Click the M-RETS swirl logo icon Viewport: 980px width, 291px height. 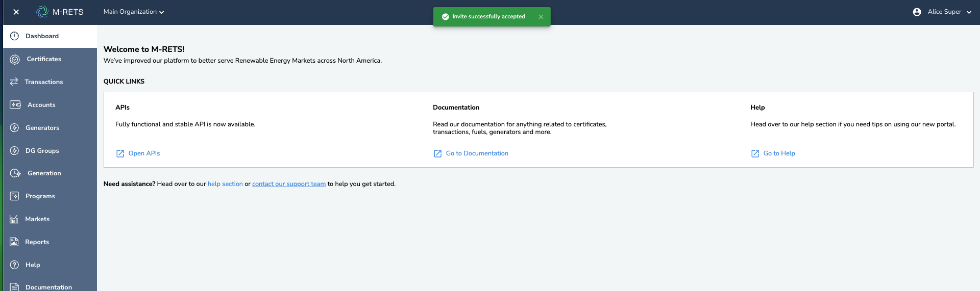point(42,11)
